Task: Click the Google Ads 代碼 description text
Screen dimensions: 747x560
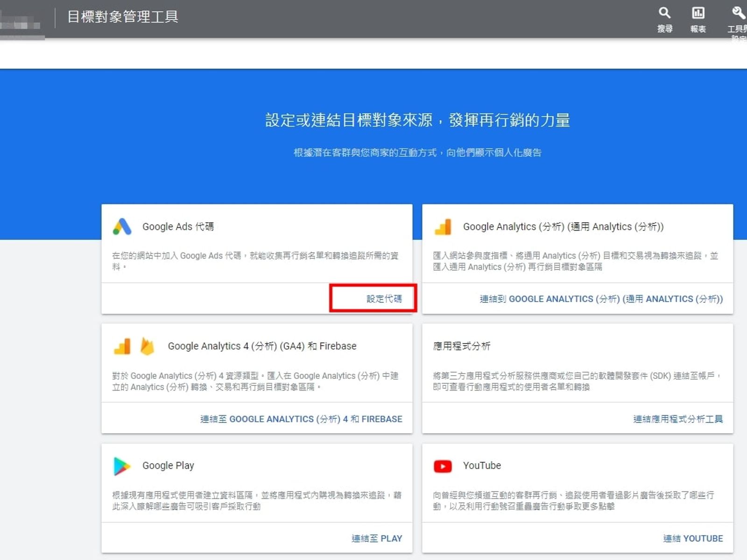Action: [x=255, y=261]
